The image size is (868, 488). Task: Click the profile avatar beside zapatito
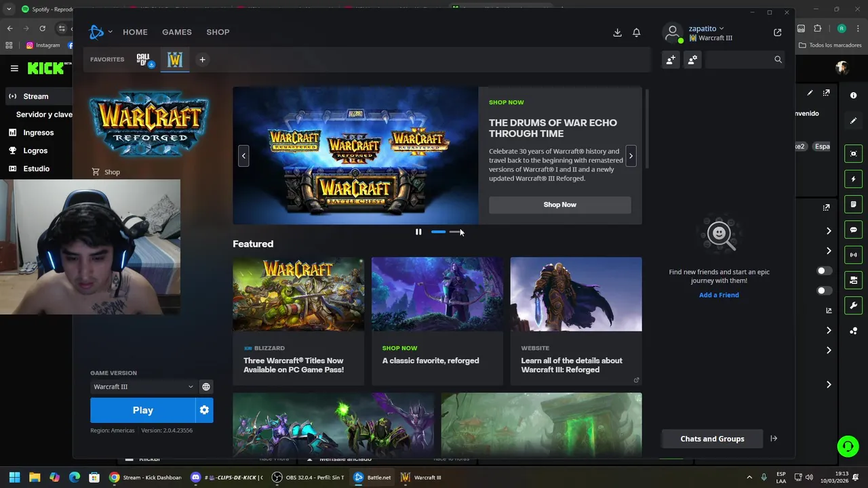click(673, 33)
